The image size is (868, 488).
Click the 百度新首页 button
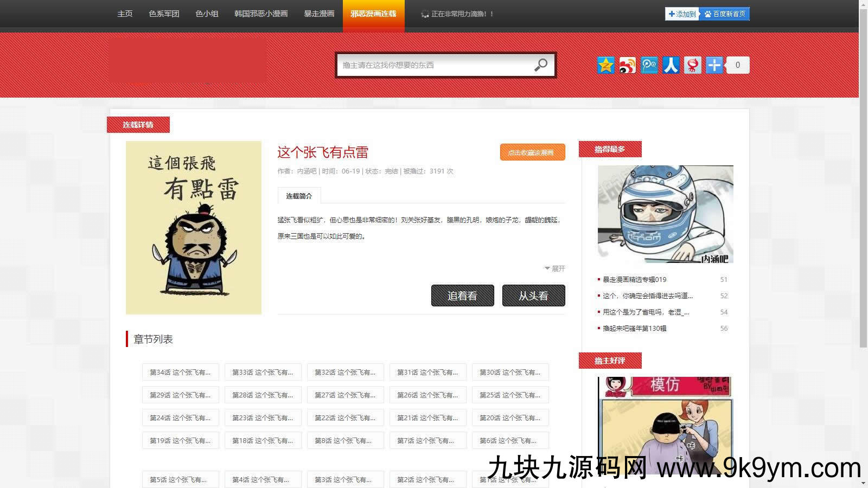click(724, 14)
